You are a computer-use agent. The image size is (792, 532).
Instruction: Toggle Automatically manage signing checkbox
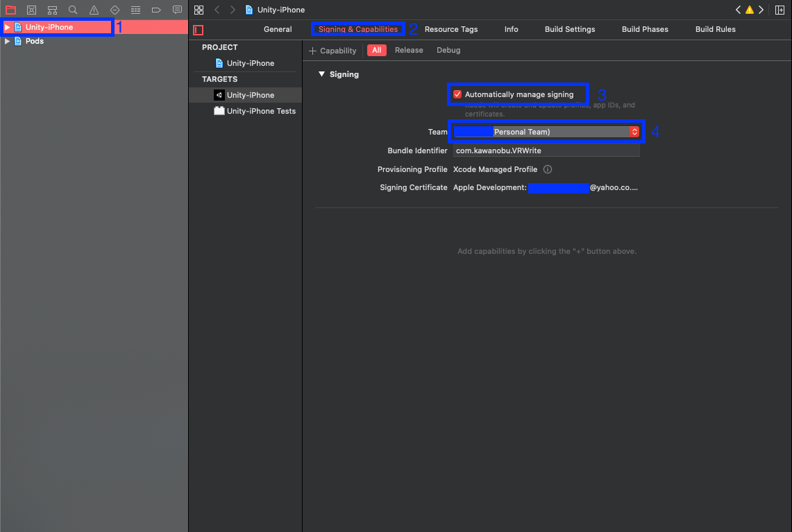[457, 94]
